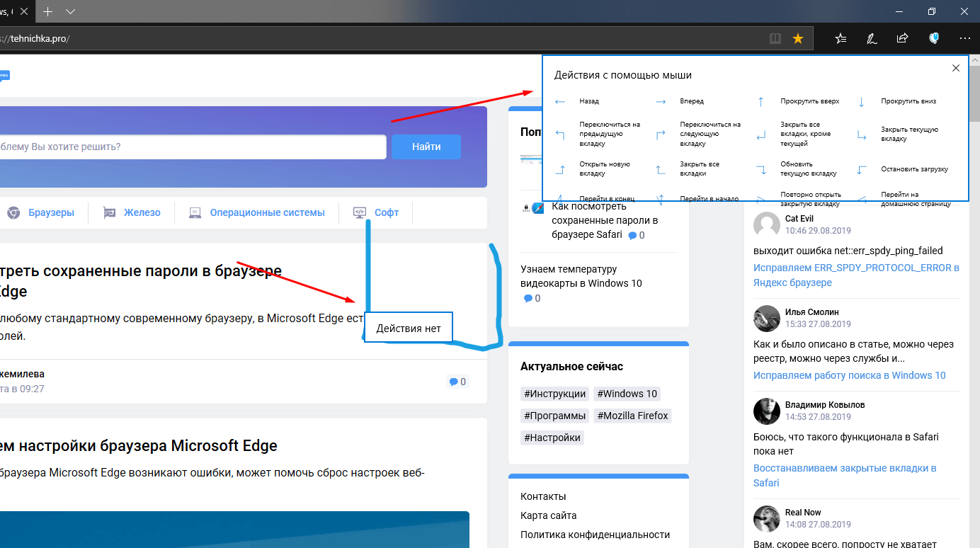Open the Контакты footer link
Viewport: 980px width, 548px height.
pos(543,496)
